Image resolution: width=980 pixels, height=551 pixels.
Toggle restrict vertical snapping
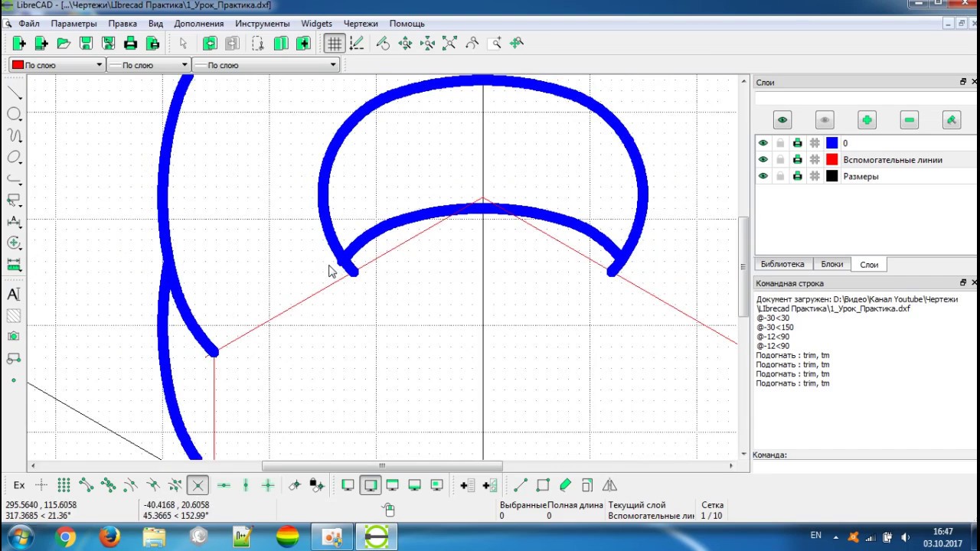pyautogui.click(x=246, y=485)
